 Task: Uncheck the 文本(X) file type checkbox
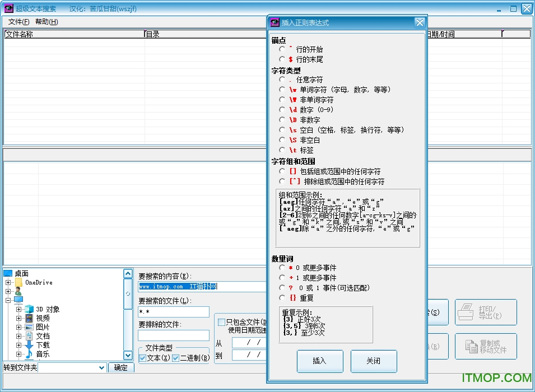(x=143, y=358)
